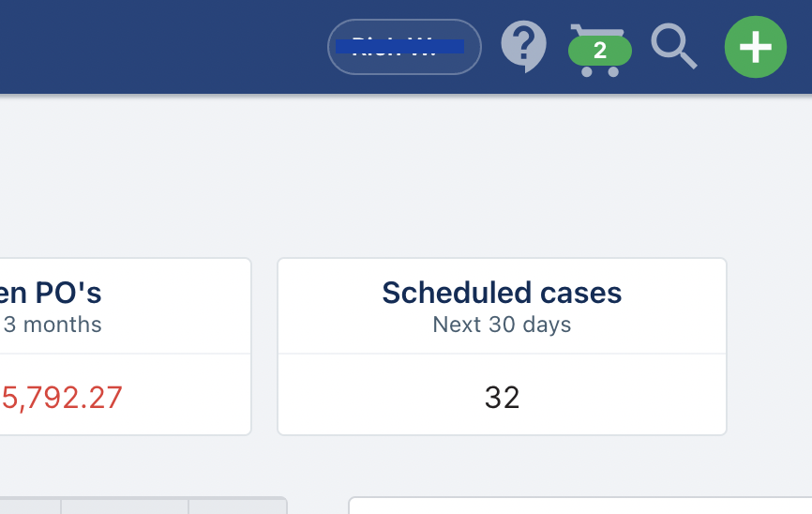The width and height of the screenshot is (812, 514).
Task: Click the 'Next 30 days' subtitle
Action: coord(502,325)
